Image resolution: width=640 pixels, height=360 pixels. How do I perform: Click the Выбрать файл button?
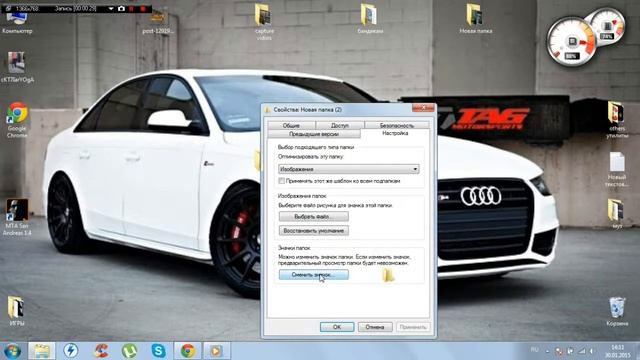(x=313, y=216)
